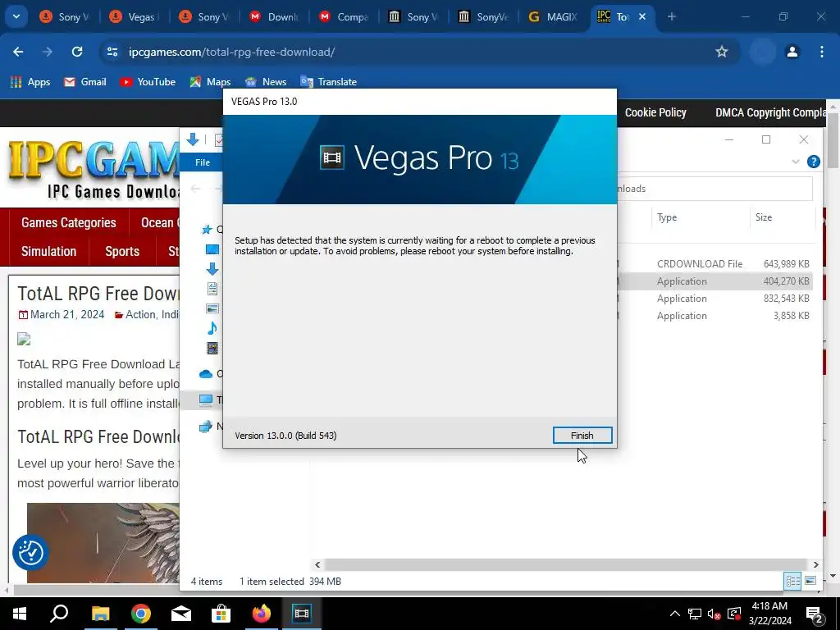Select Pictures icon in Explorer sidebar
Viewport: 840px width, 630px height.
pyautogui.click(x=212, y=308)
